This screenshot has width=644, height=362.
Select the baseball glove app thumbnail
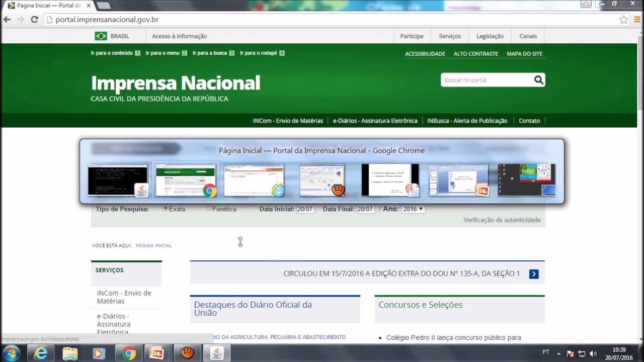click(323, 180)
